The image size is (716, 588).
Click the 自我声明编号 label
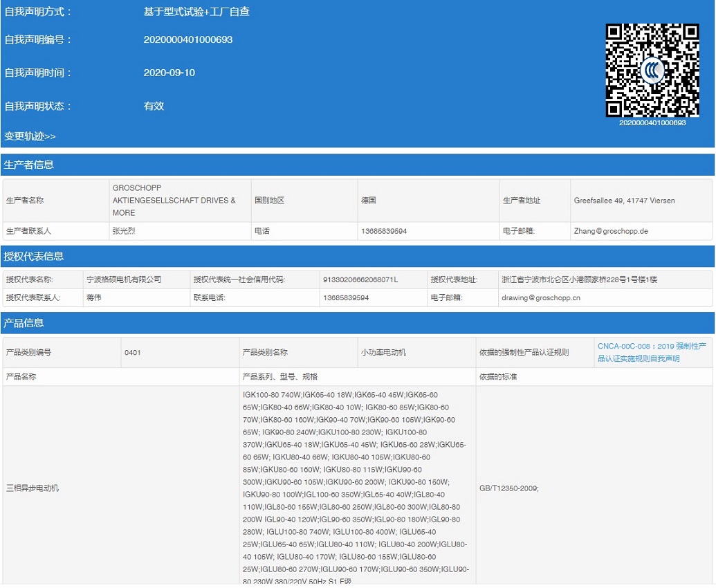point(38,39)
